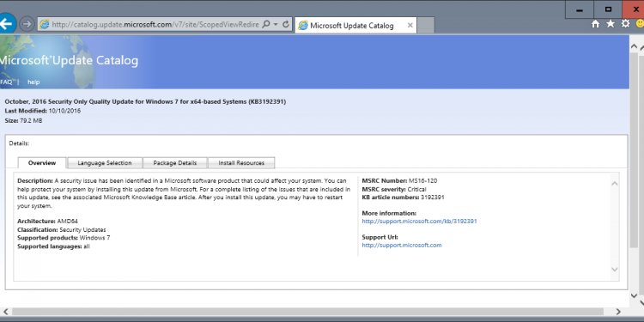Click the Classification Security Updates text
This screenshot has height=322, width=644.
tap(62, 229)
